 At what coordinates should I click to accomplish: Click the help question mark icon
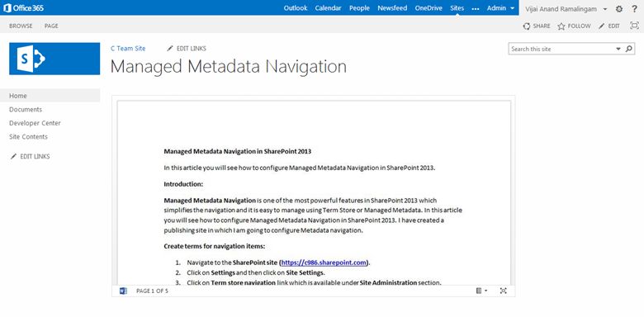click(x=635, y=8)
